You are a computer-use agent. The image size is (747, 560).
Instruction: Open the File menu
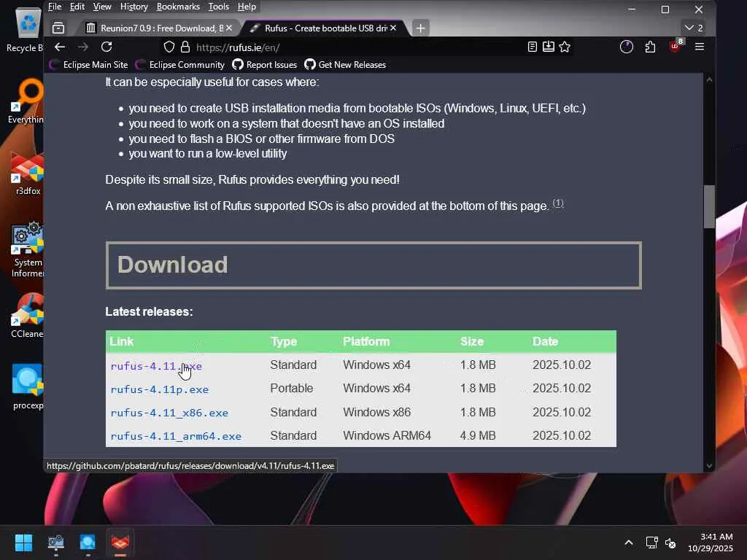(55, 7)
